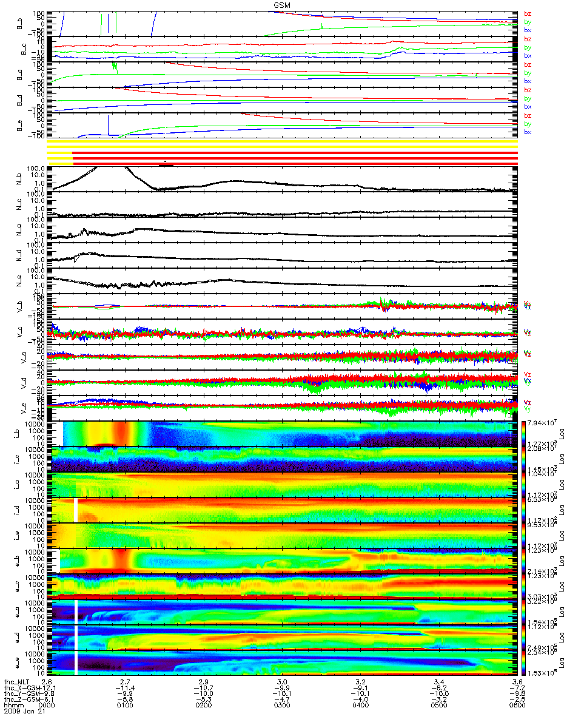Viewport: 564px width, 728px height.
Task: Click the 0100 time tick label
Action: click(126, 706)
